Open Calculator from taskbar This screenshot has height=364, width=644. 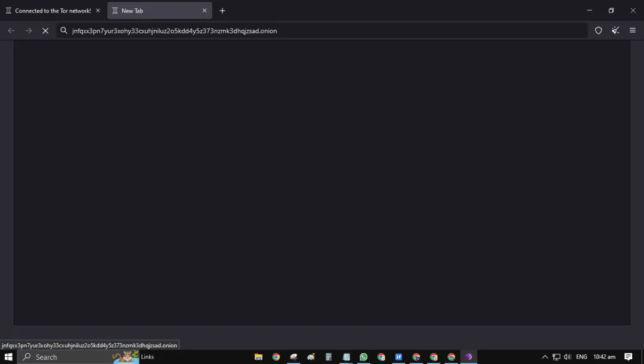(x=329, y=357)
